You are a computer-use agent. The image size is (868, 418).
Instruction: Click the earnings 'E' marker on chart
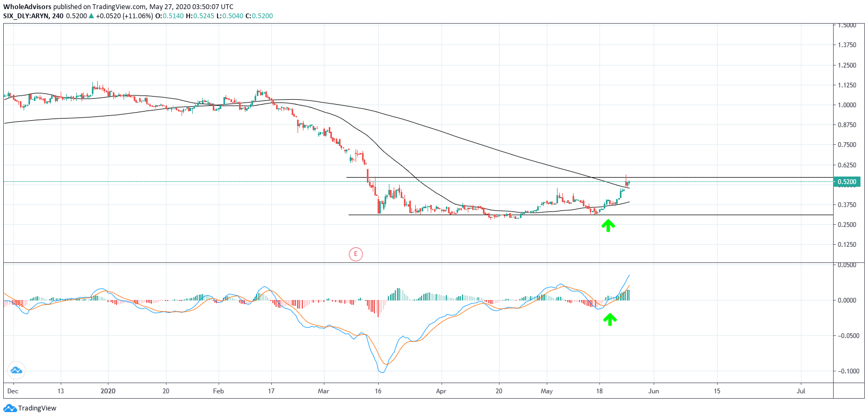[356, 254]
